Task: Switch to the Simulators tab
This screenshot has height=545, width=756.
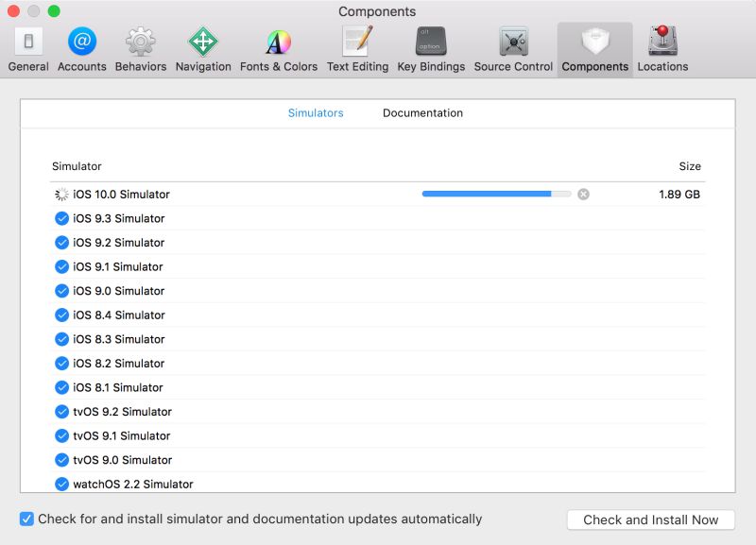Action: (x=316, y=112)
